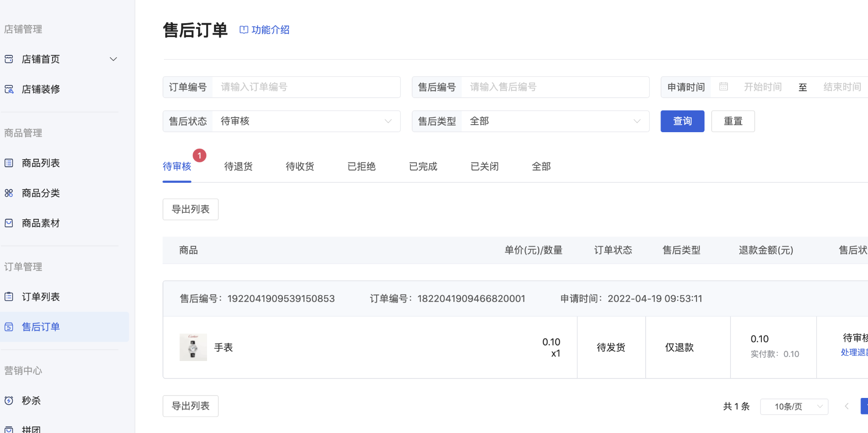Click the 商品素材 icon in sidebar

(9, 223)
